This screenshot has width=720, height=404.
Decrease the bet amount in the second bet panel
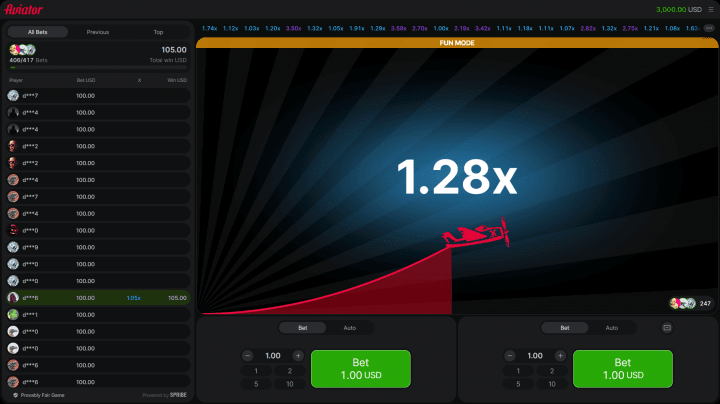(510, 356)
